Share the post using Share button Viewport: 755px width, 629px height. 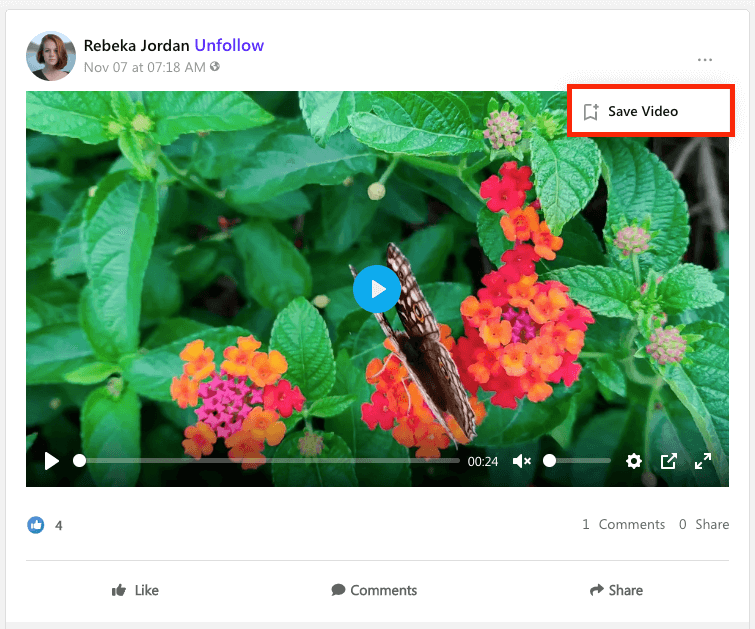[616, 590]
